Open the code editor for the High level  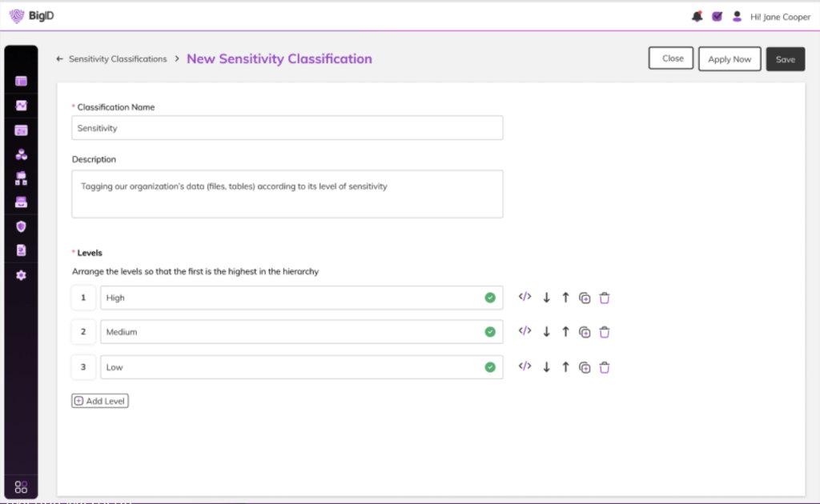pos(525,297)
